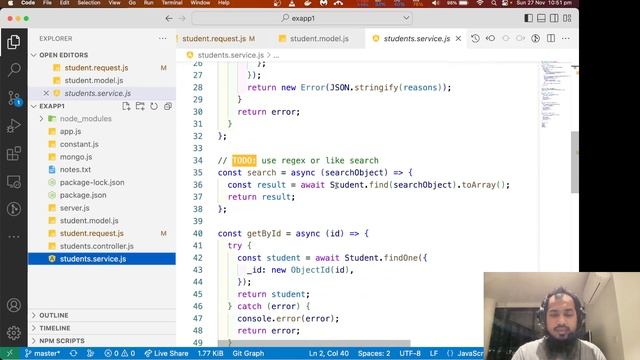Go back with the left arrow
640x360 pixels.
tap(169, 18)
